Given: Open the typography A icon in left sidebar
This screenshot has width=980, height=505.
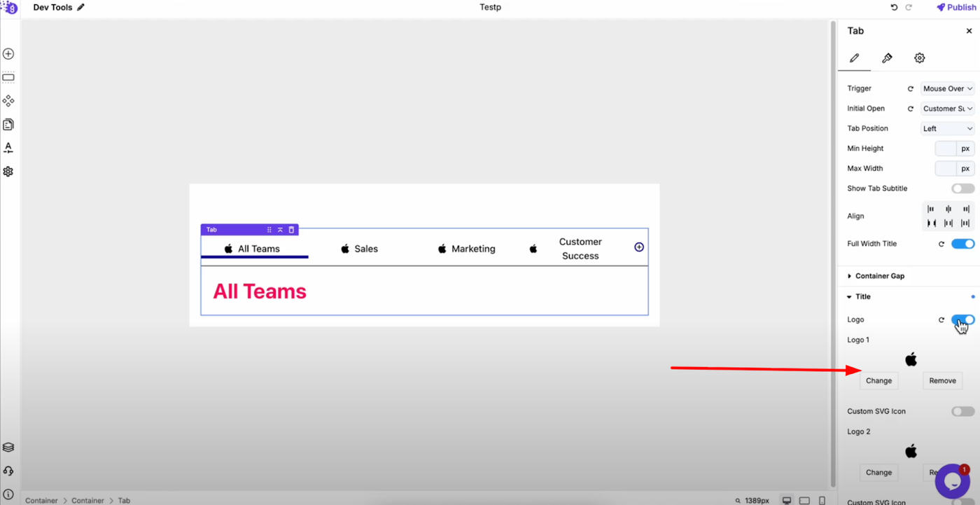Looking at the screenshot, I should tap(8, 148).
